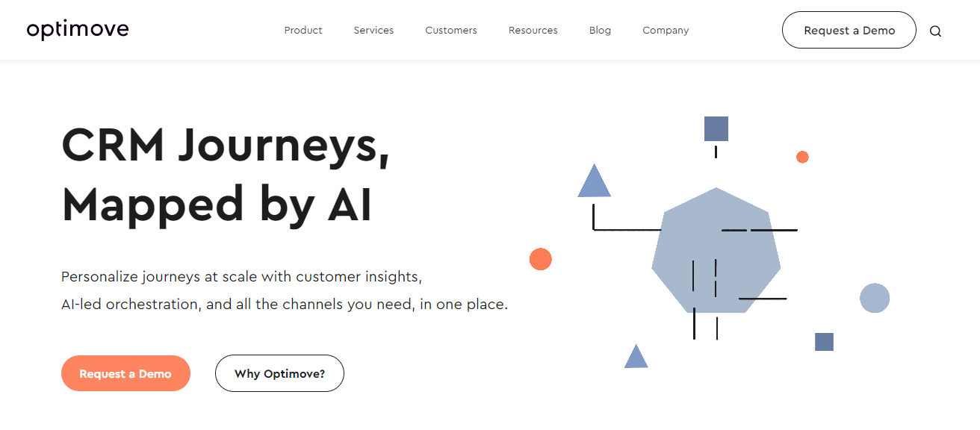980x430 pixels.
Task: Click the blue square above the heptagon
Action: click(716, 128)
